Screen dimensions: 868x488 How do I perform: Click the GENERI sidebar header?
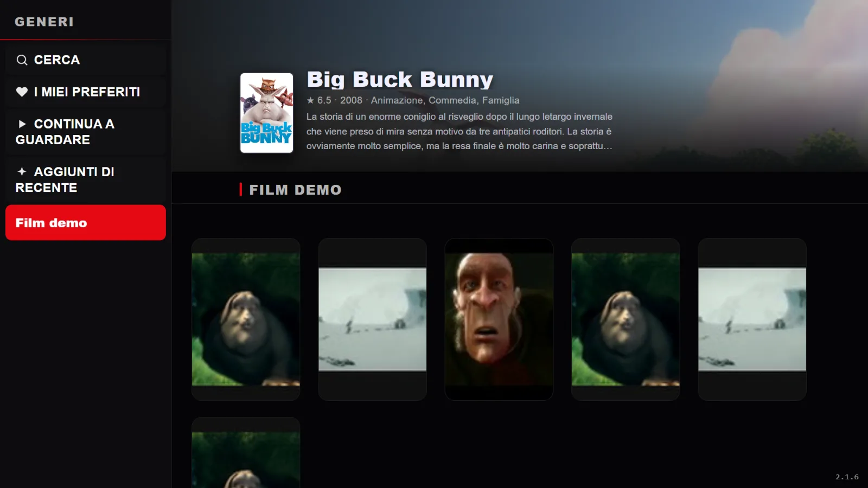(44, 22)
